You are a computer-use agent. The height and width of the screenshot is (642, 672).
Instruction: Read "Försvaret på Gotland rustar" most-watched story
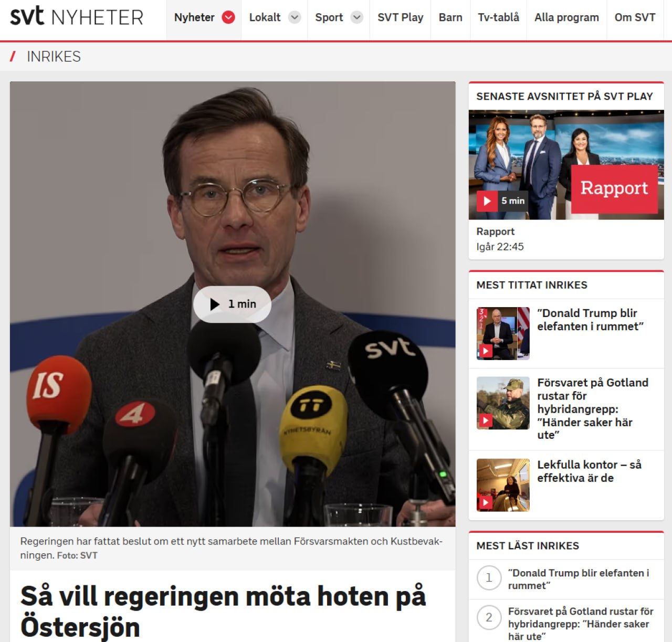click(x=593, y=408)
